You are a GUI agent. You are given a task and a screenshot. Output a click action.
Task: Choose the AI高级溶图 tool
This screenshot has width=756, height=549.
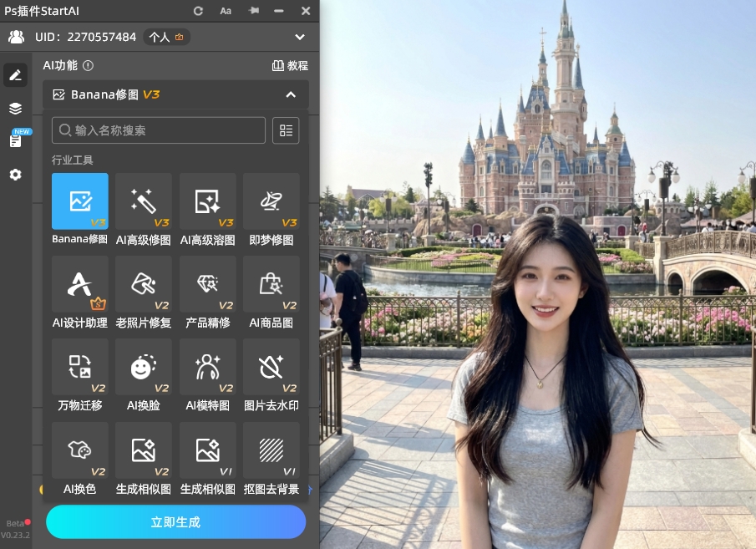207,201
